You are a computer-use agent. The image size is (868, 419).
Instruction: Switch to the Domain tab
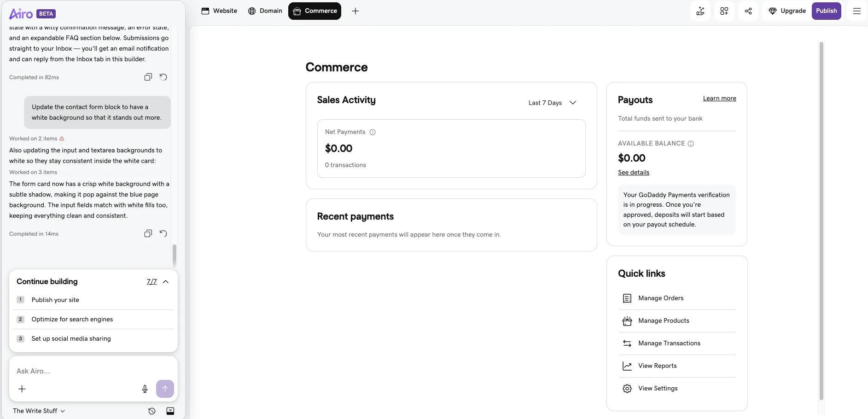[265, 11]
